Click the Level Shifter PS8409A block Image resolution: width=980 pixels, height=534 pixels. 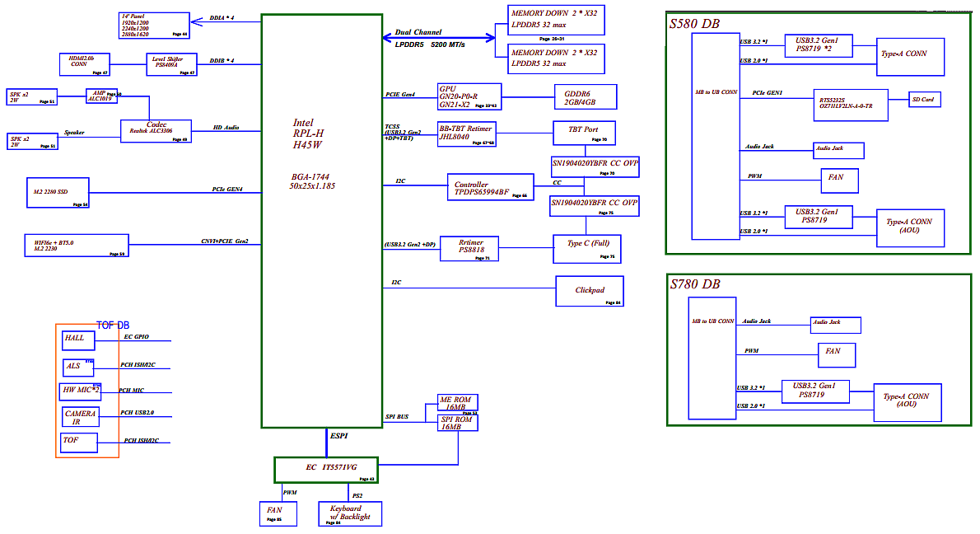(x=172, y=64)
